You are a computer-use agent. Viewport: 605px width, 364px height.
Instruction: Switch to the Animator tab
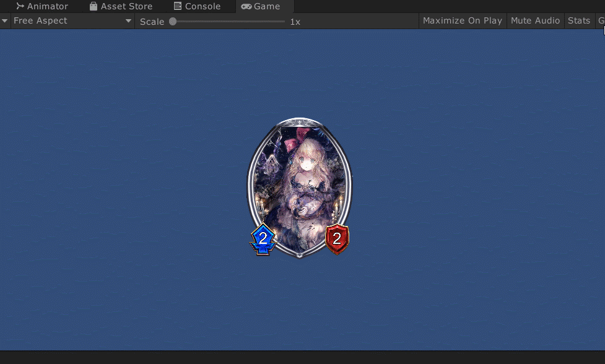pyautogui.click(x=41, y=6)
